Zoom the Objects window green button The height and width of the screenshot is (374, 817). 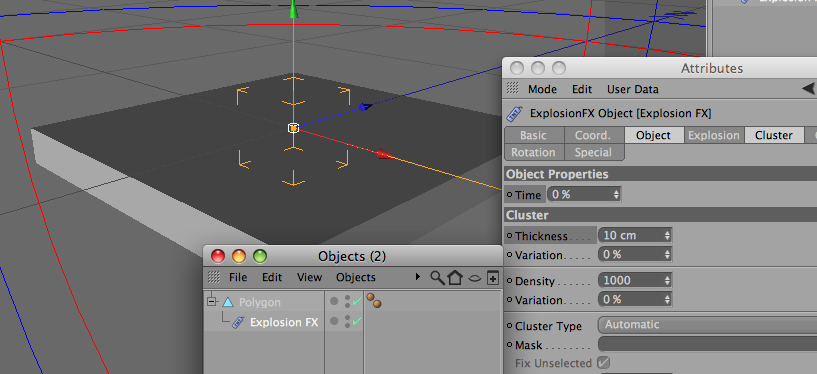pos(259,256)
